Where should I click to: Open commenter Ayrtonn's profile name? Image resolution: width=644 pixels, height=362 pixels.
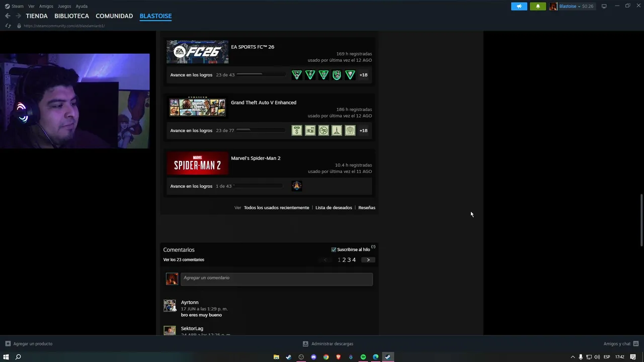click(x=190, y=302)
